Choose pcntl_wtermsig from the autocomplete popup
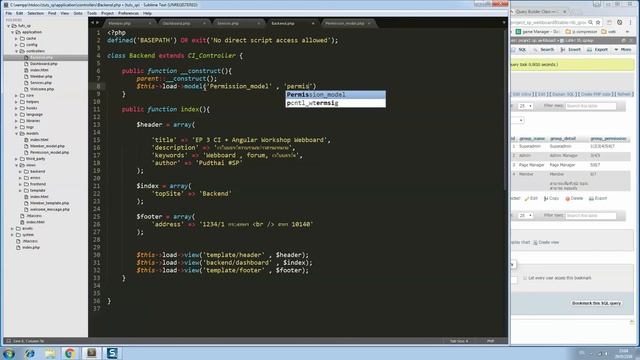This screenshot has height=360, width=640. click(x=336, y=103)
